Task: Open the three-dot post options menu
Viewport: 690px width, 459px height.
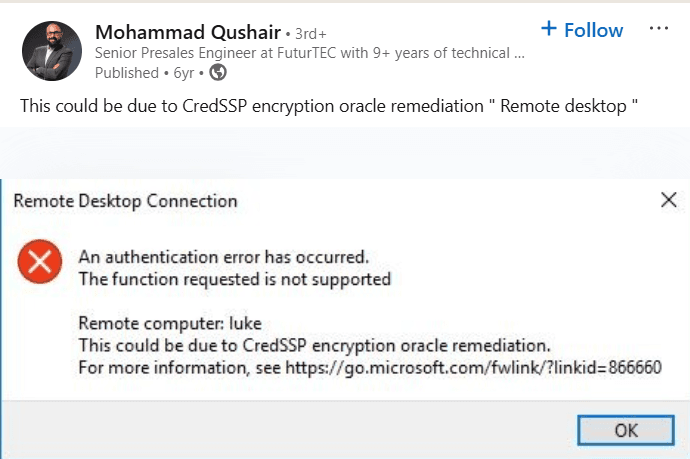Action: pos(658,29)
